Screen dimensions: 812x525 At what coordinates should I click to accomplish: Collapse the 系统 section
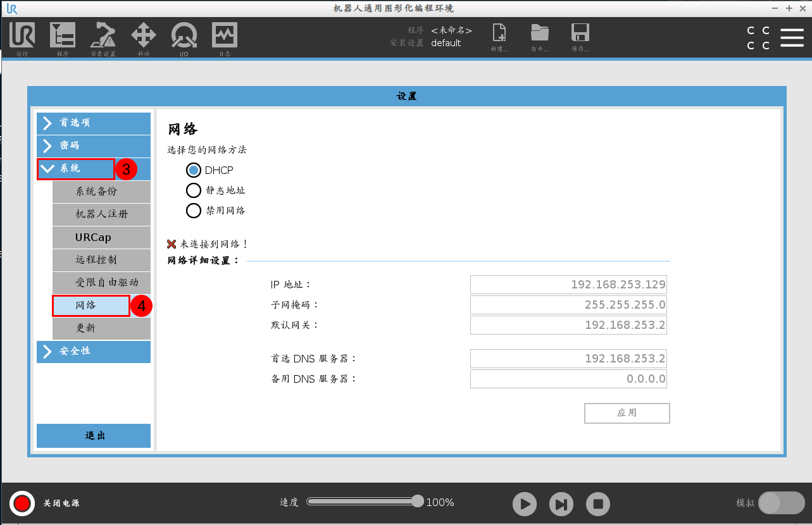tap(75, 169)
